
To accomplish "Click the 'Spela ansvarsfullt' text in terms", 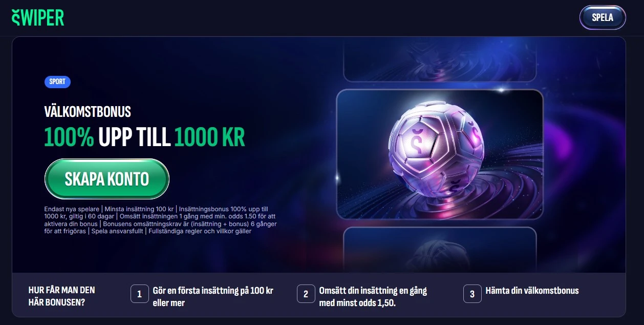I will (x=118, y=231).
